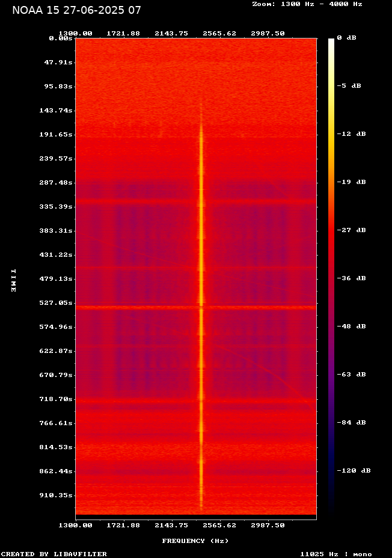Click the bottom axis label 1300.00

75,526
